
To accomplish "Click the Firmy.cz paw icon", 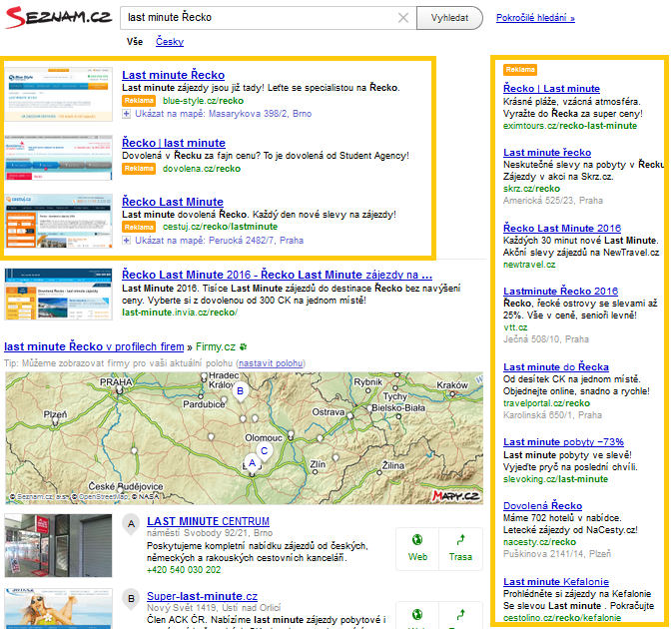I will click(244, 346).
